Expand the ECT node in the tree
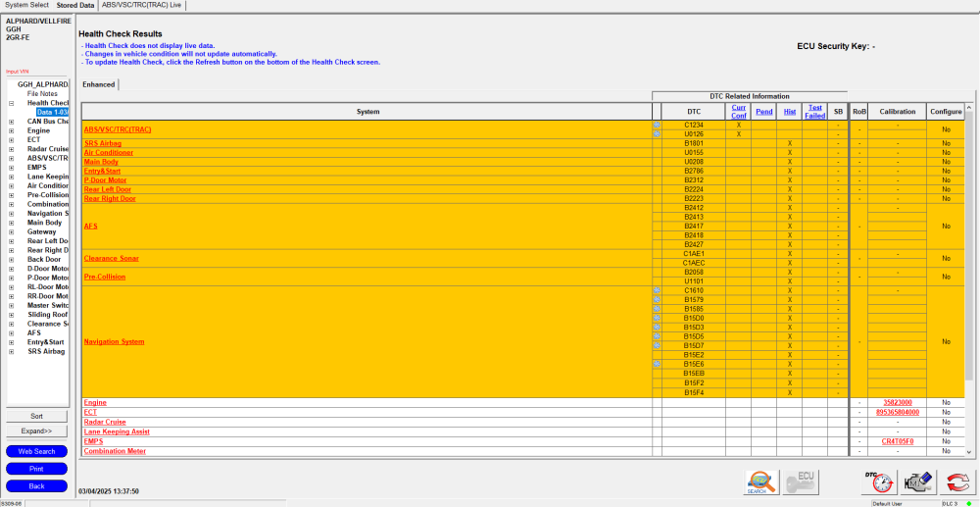This screenshot has width=980, height=507. click(11, 140)
